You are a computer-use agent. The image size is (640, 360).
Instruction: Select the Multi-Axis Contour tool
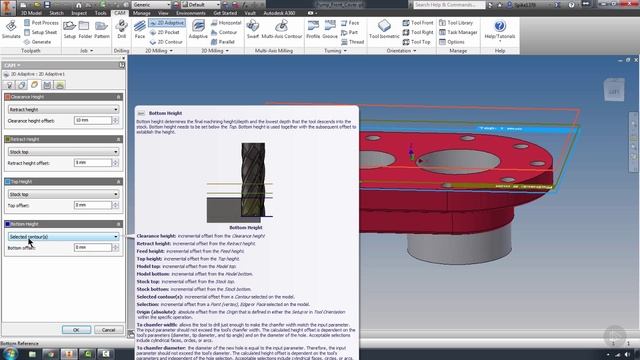[x=282, y=29]
